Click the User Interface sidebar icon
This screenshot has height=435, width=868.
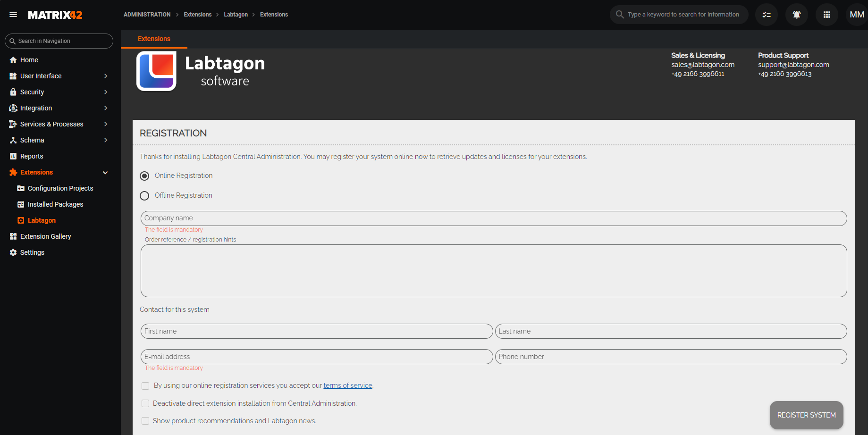click(x=13, y=76)
